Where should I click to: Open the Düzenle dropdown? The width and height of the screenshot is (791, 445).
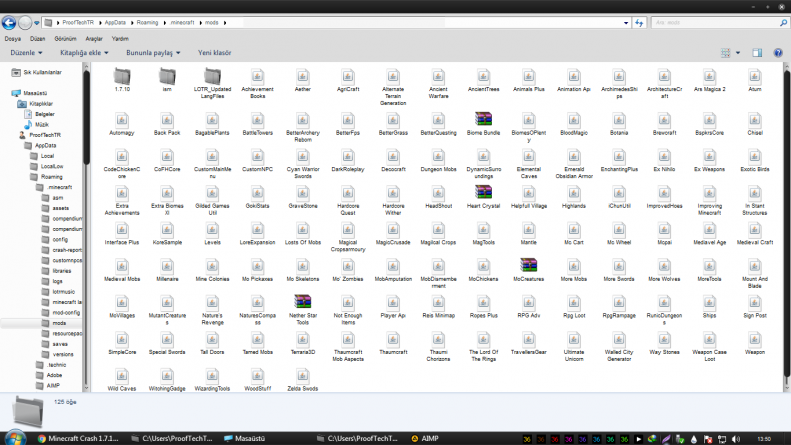[26, 52]
